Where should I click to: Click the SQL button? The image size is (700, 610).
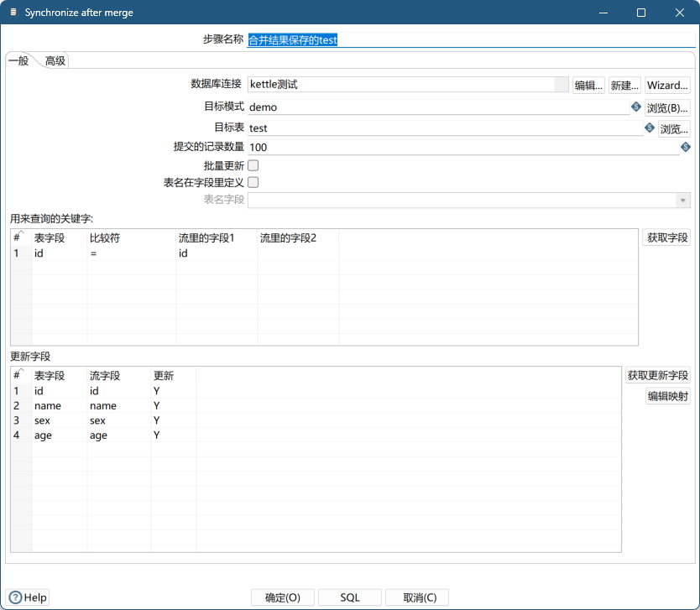tap(350, 597)
